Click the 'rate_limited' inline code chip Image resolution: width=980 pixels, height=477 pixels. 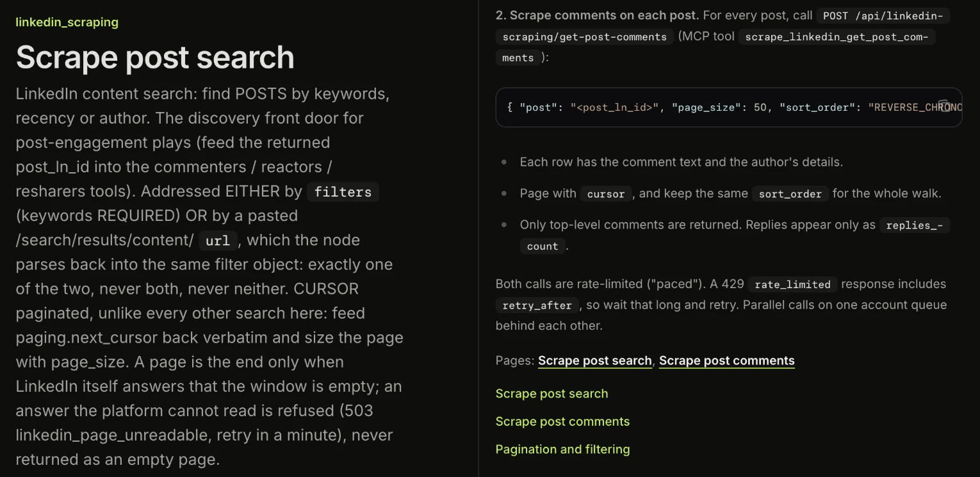[x=792, y=284]
